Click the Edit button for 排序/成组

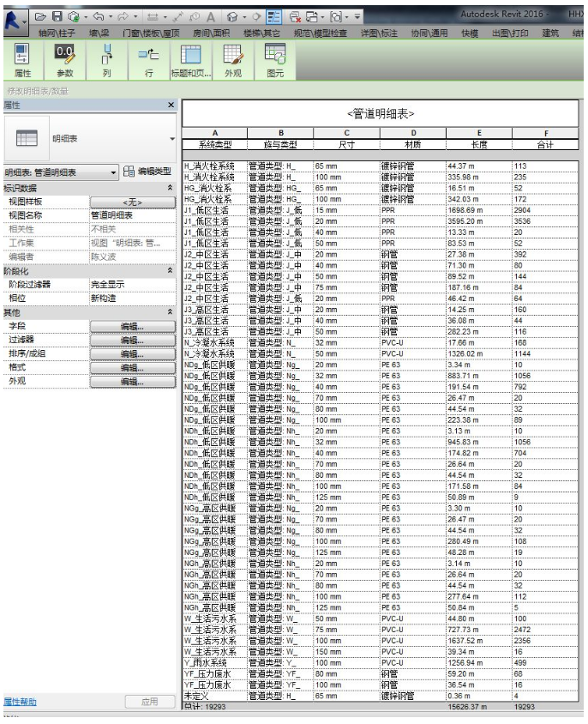[133, 354]
